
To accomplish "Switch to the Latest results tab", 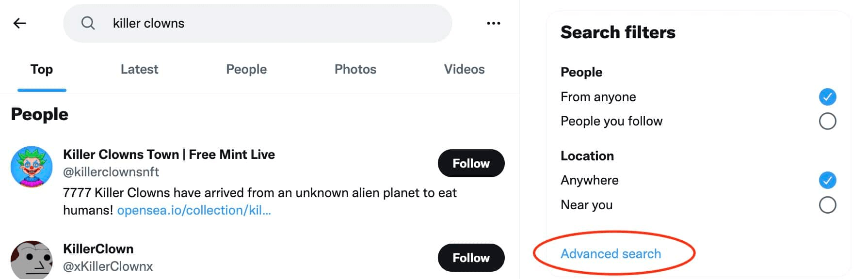I will click(x=139, y=69).
